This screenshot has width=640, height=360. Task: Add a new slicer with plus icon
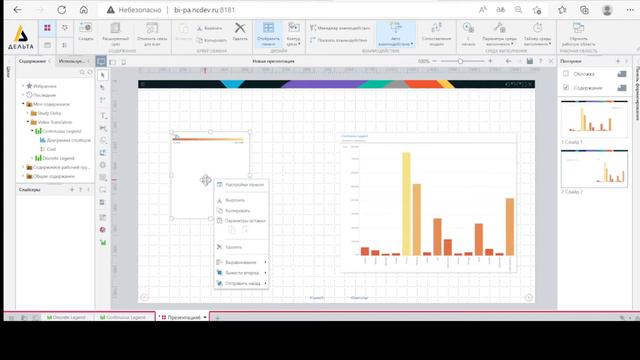(x=72, y=190)
